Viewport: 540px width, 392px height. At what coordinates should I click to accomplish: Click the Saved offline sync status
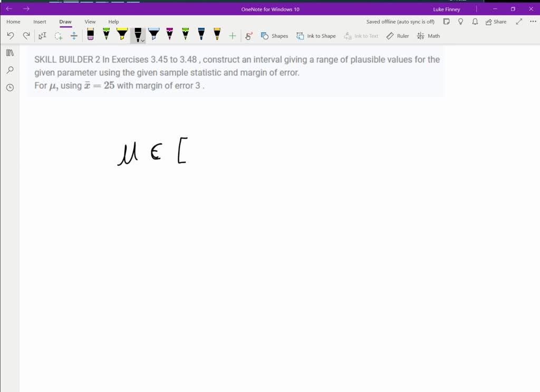[399, 22]
